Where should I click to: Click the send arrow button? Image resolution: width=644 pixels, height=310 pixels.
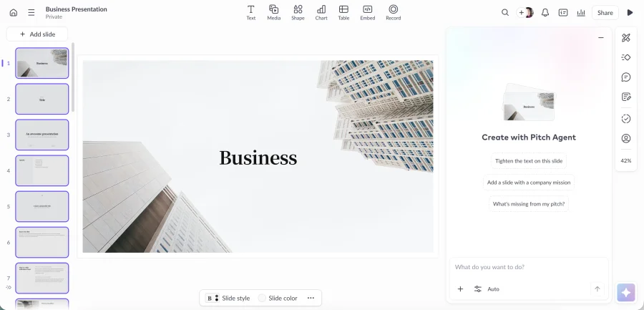597,289
